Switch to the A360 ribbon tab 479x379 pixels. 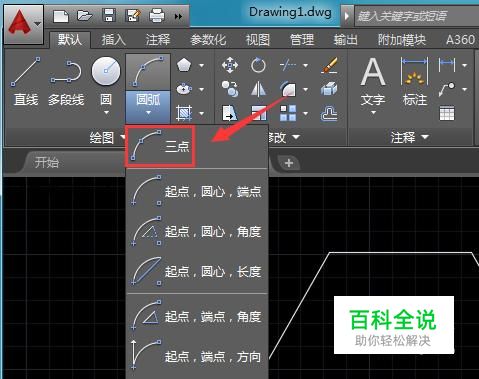(460, 40)
